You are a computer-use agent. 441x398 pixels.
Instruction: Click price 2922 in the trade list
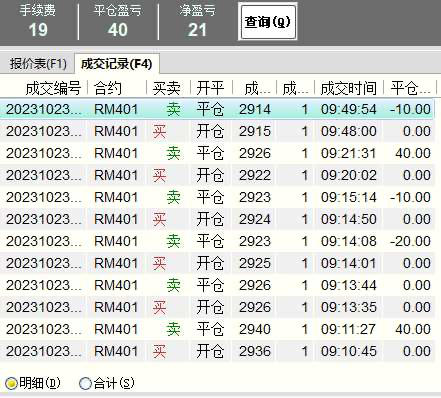tap(255, 175)
